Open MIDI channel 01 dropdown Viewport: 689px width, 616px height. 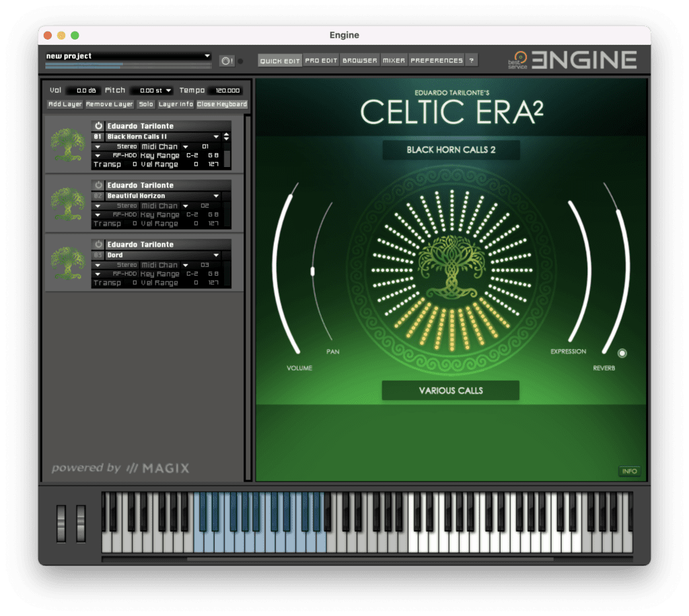click(186, 147)
